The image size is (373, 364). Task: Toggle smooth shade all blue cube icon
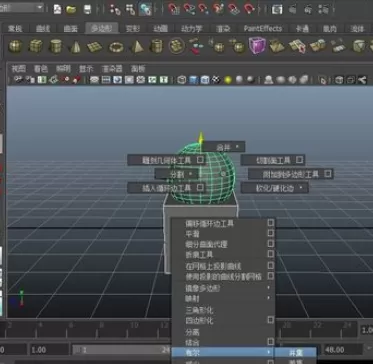tap(193, 80)
